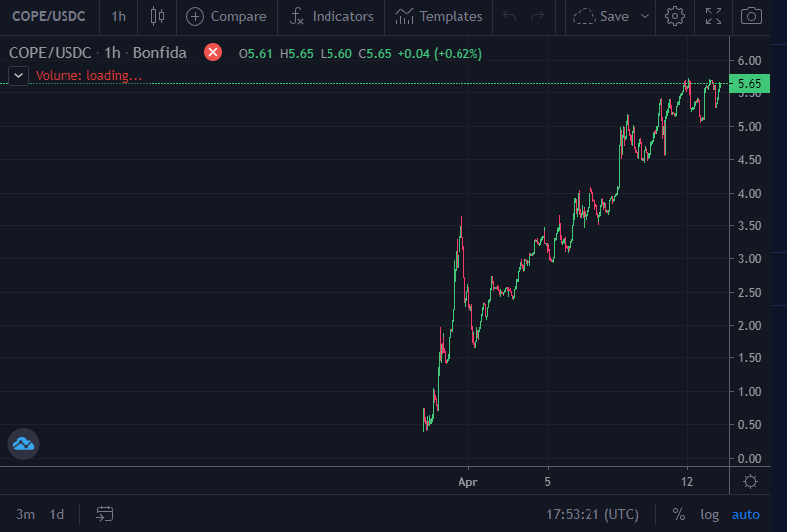The image size is (787, 532).
Task: Toggle log scale
Action: click(709, 514)
